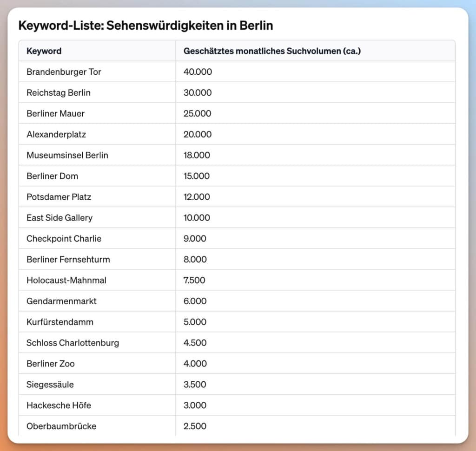Select the 'Berliner Mauer' row keyword
Viewport: 476px width, 451px height.
click(55, 114)
